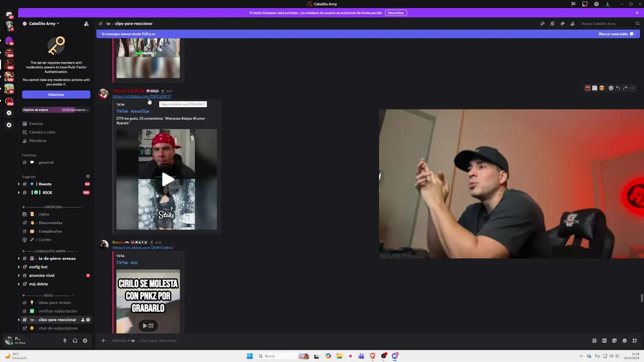
Task: Open the Discord help icon
Action: [x=596, y=4]
